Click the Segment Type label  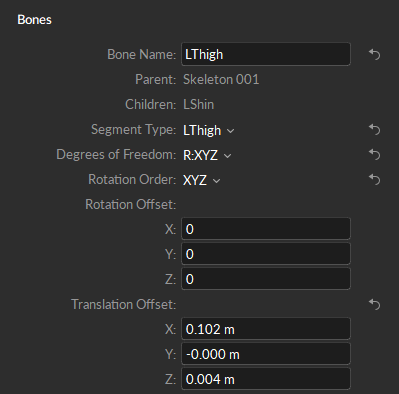133,129
